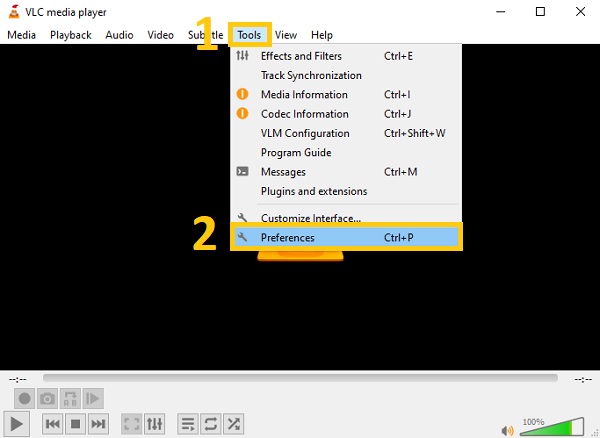600x438 pixels.
Task: Open the Video menu
Action: tap(160, 35)
